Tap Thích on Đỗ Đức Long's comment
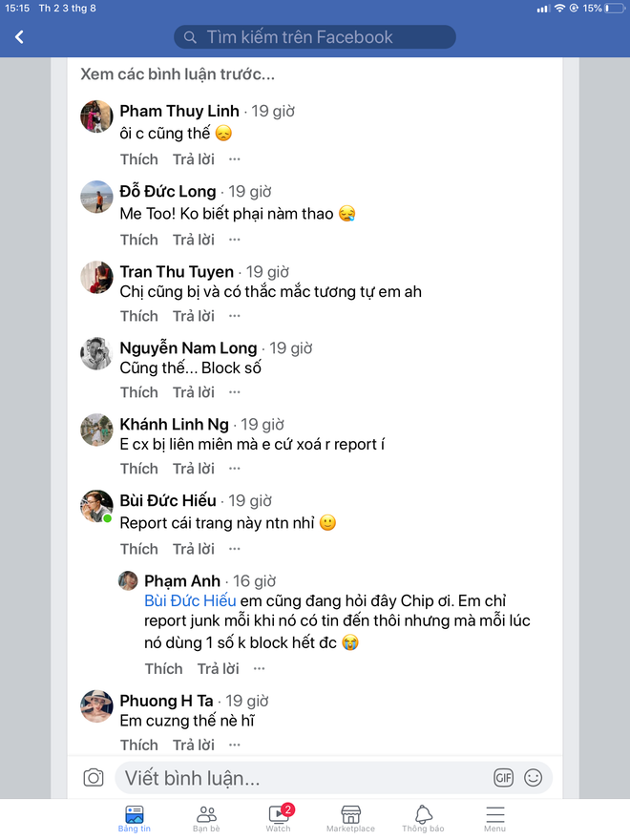Image resolution: width=630 pixels, height=840 pixels. click(x=139, y=239)
